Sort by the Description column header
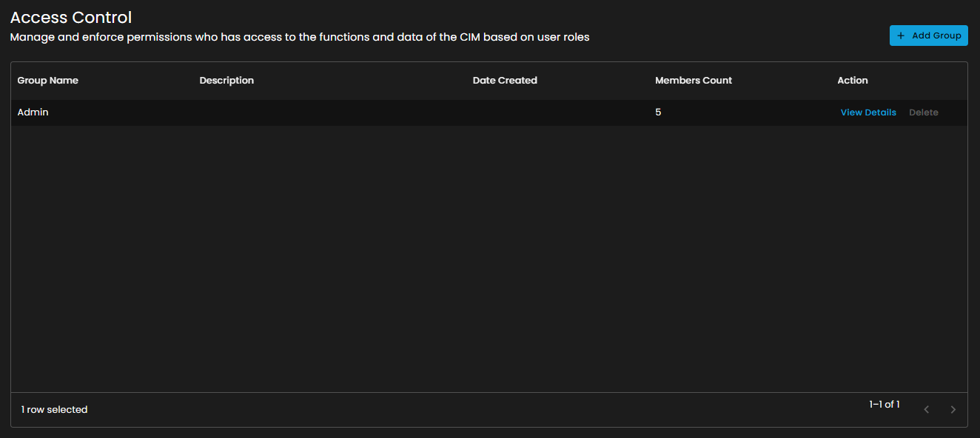Image resolution: width=980 pixels, height=438 pixels. click(x=226, y=81)
